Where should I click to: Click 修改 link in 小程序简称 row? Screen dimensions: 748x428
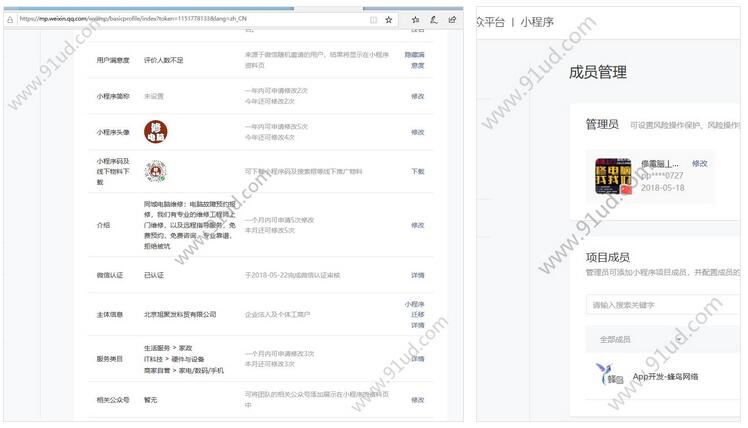[x=417, y=96]
